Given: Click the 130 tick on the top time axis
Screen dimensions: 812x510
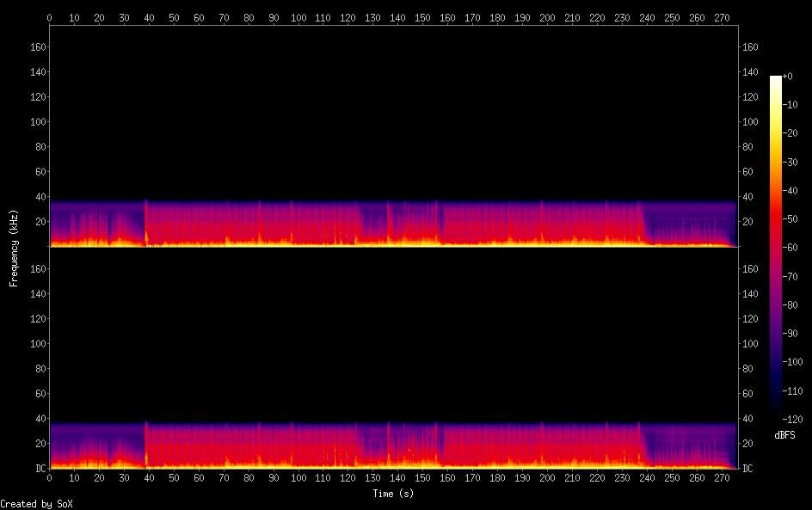Looking at the screenshot, I should [372, 17].
